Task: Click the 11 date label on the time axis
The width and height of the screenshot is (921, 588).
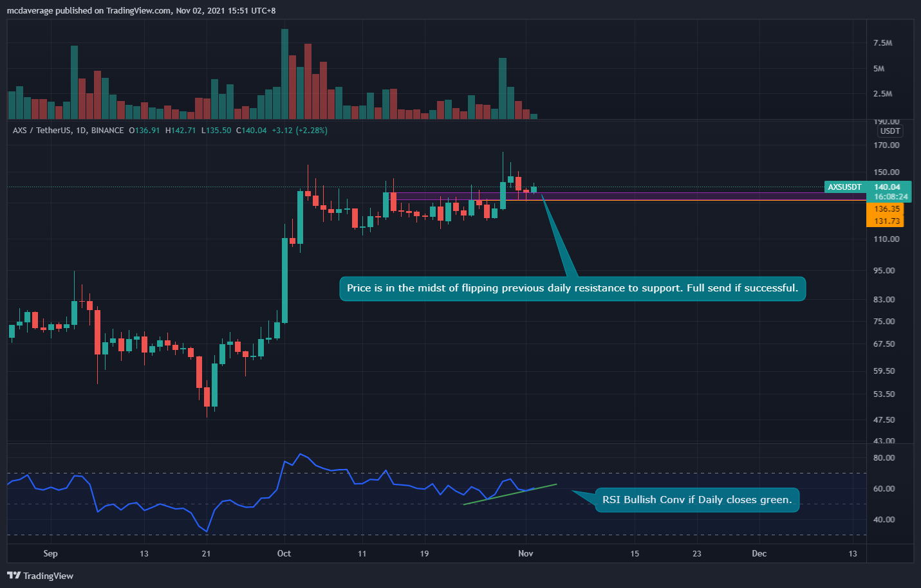Action: (x=362, y=554)
